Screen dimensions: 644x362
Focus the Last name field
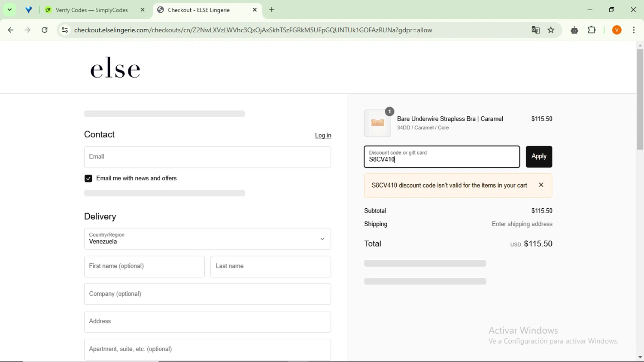(x=270, y=267)
